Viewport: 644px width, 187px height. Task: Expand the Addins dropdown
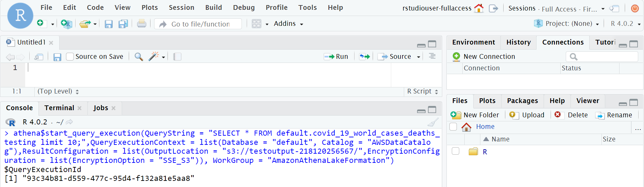pos(288,24)
